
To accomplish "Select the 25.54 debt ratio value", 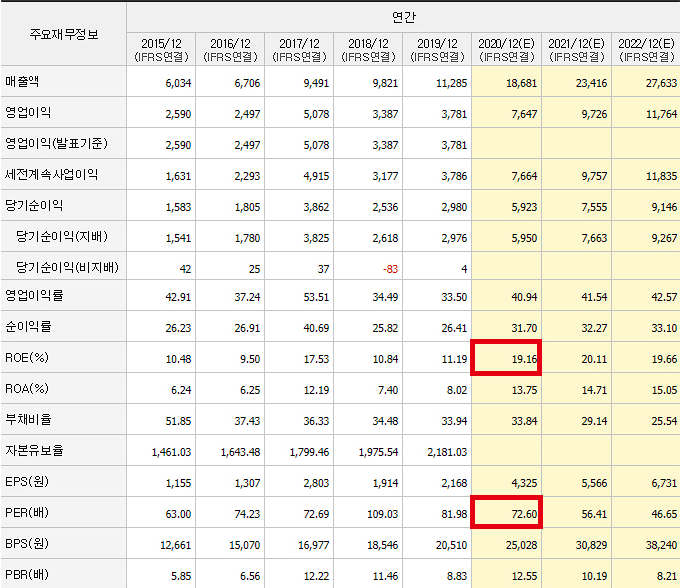I will (664, 421).
